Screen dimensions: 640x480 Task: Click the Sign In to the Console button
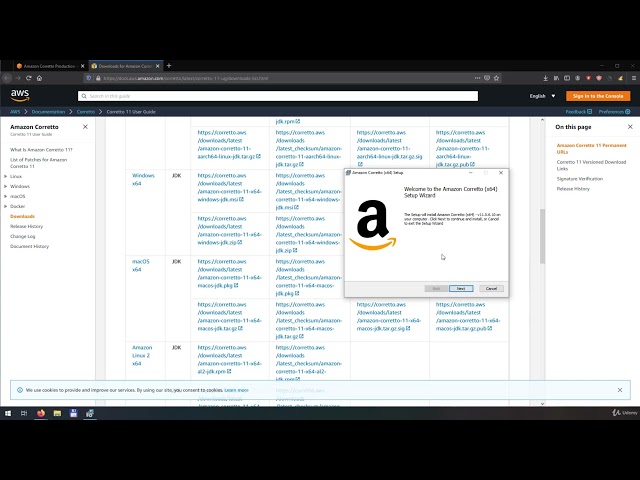point(598,96)
